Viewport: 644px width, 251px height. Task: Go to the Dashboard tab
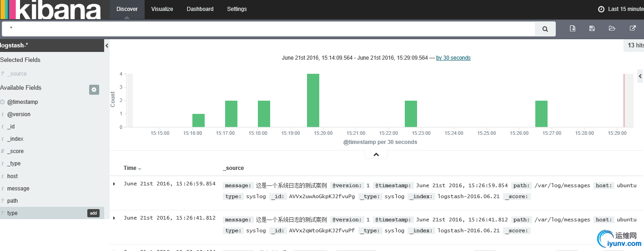click(200, 9)
